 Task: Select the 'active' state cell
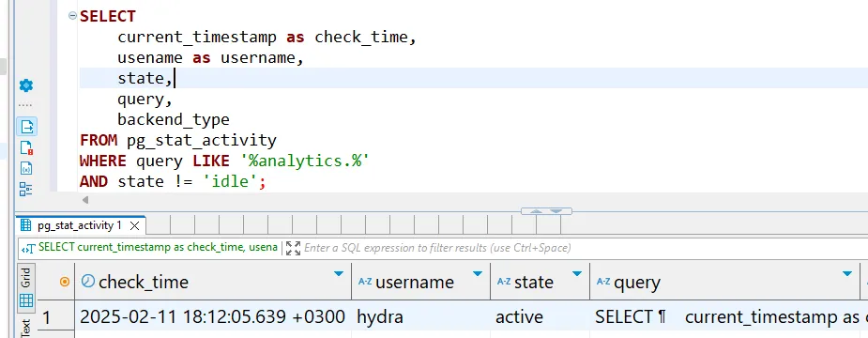(x=540, y=317)
